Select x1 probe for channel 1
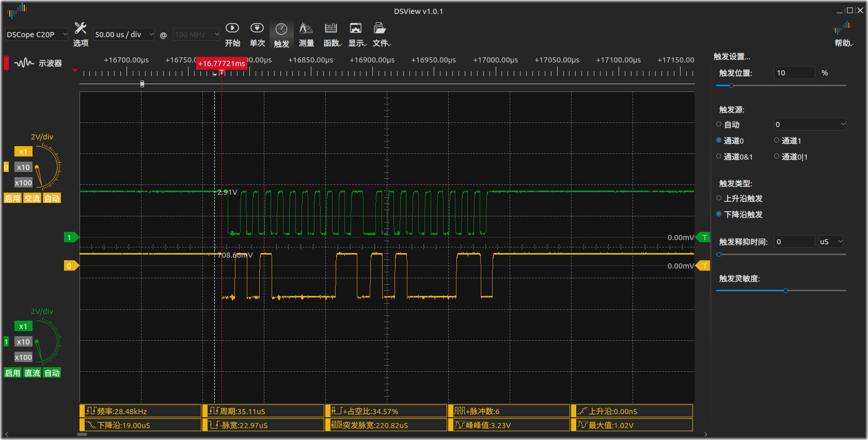 tap(23, 326)
